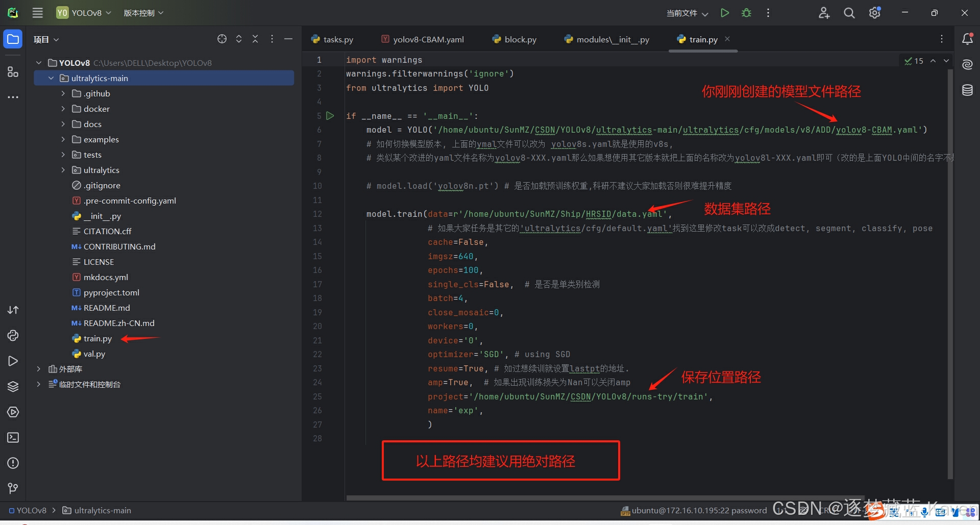
Task: Open YOLOv8 project selector dropdown
Action: [84, 13]
